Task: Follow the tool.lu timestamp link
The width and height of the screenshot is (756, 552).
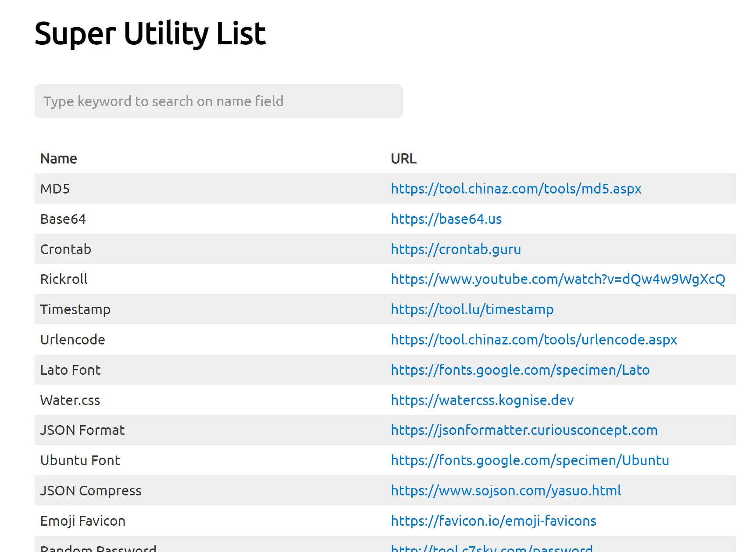Action: click(472, 309)
